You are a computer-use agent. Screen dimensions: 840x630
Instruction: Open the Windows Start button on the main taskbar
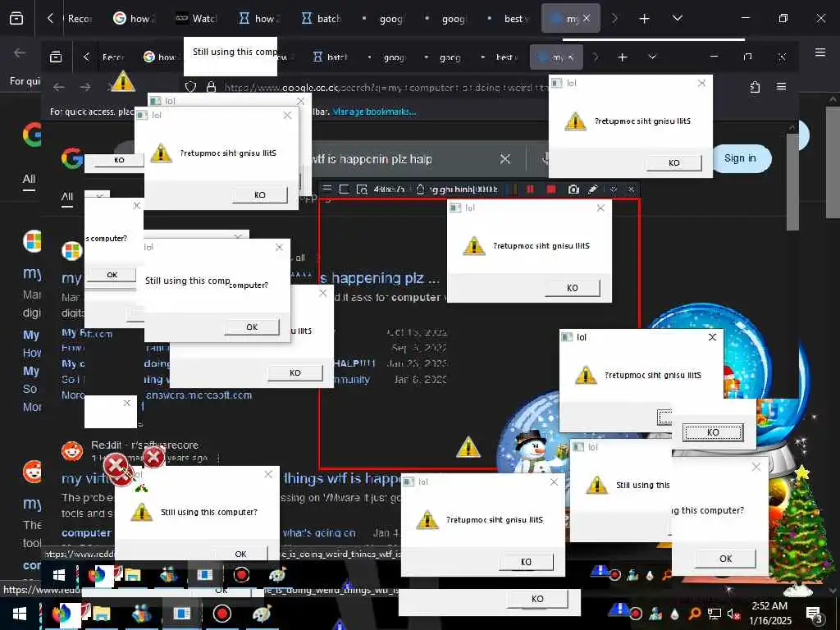pos(20,614)
